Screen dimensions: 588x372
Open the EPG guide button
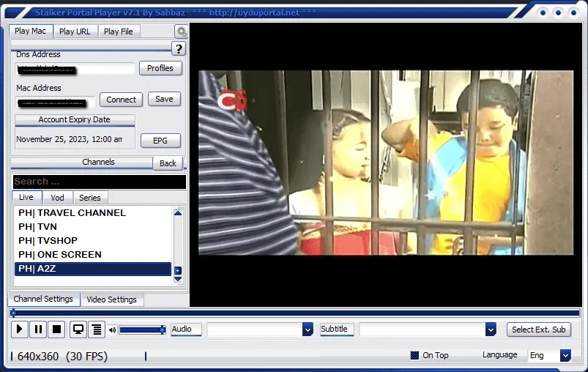click(160, 141)
